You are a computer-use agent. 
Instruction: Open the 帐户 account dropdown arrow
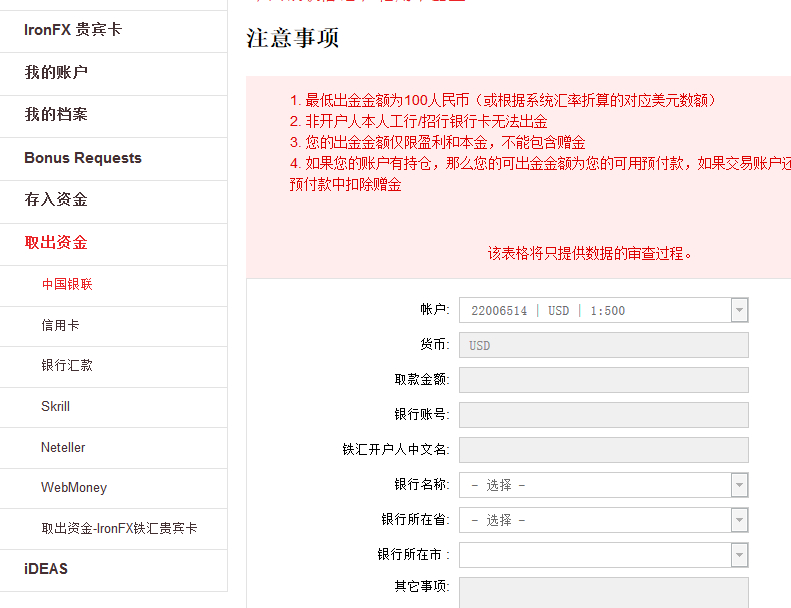click(739, 310)
